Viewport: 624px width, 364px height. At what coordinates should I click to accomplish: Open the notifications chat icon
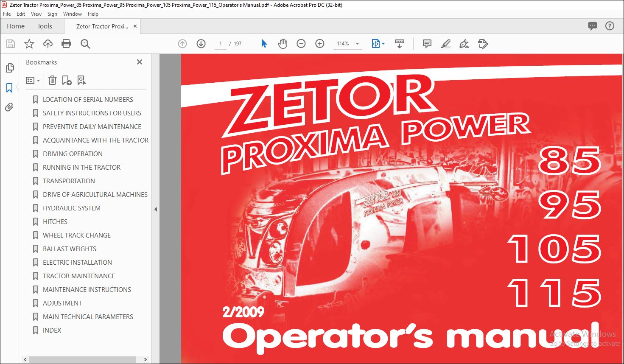[x=593, y=26]
